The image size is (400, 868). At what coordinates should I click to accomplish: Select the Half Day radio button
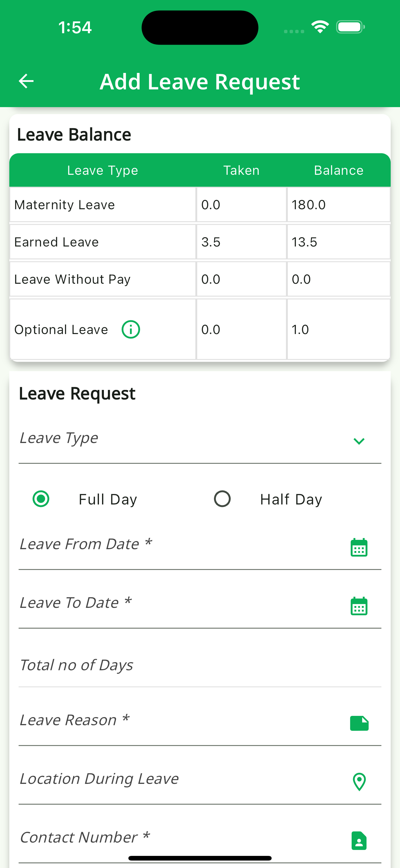point(222,499)
